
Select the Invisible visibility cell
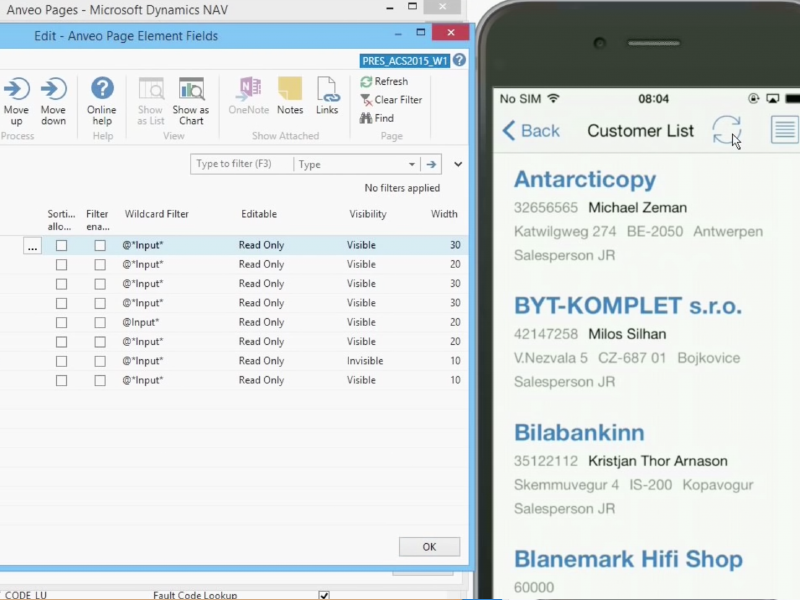[365, 361]
